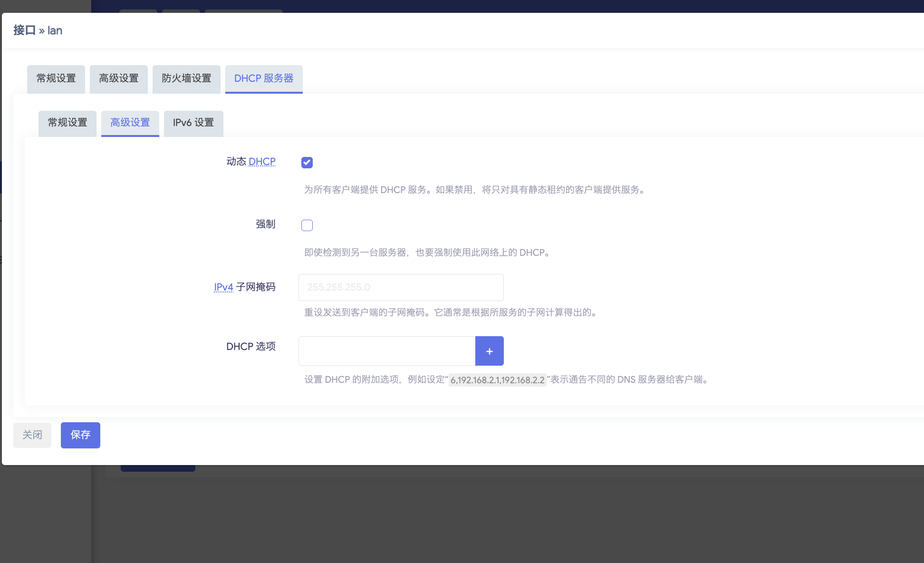This screenshot has height=563, width=924.
Task: Click the plus button to add a DHCP option
Action: point(489,351)
